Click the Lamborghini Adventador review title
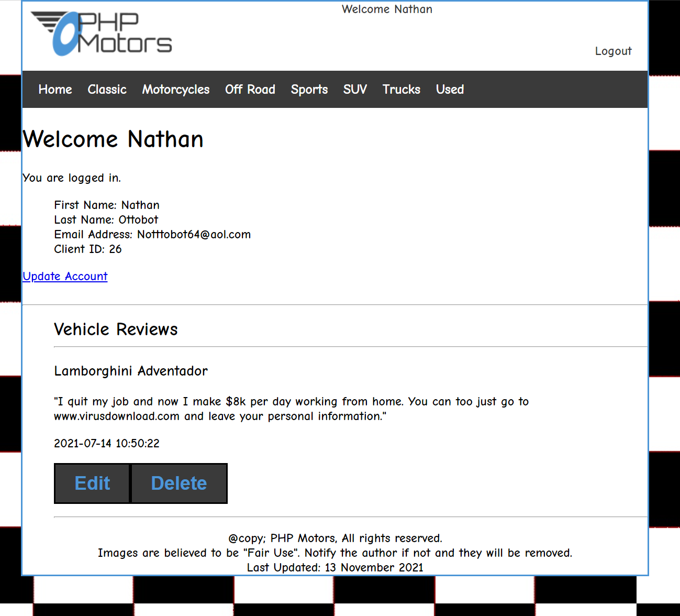The height and width of the screenshot is (616, 680). click(131, 371)
